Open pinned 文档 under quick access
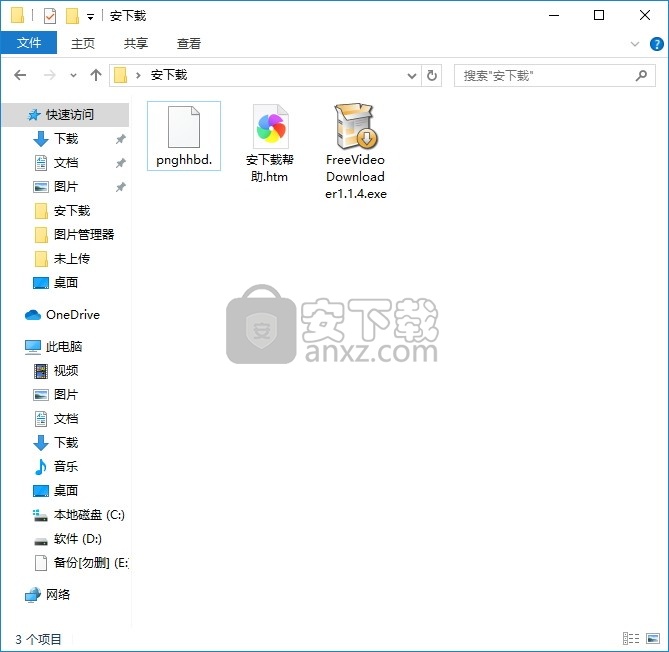Viewport: 669px width, 652px height. point(66,163)
